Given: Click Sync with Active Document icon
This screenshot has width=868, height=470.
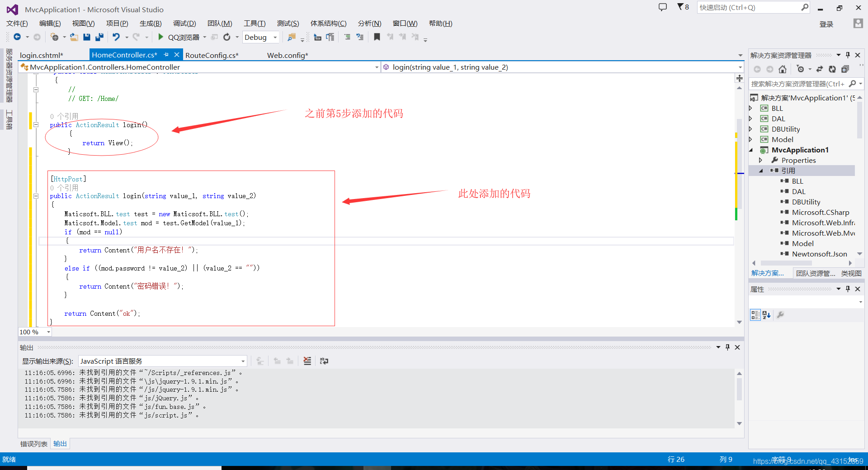Looking at the screenshot, I should 820,69.
